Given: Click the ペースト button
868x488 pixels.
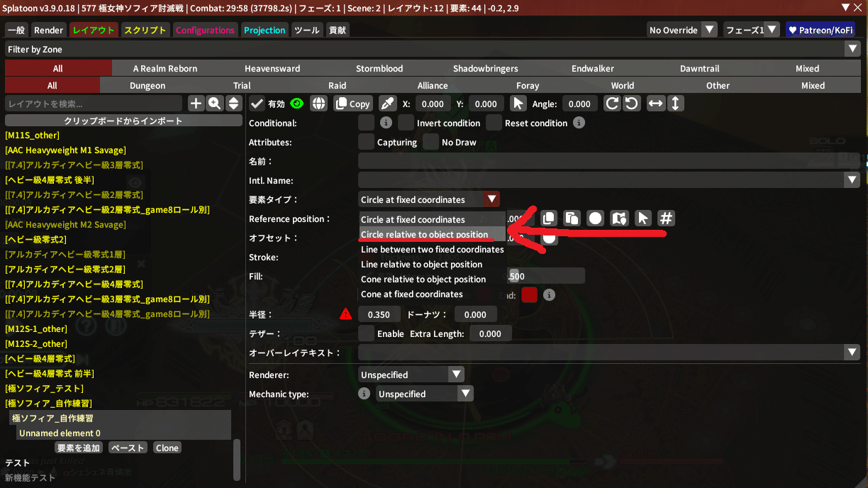Looking at the screenshot, I should point(128,448).
